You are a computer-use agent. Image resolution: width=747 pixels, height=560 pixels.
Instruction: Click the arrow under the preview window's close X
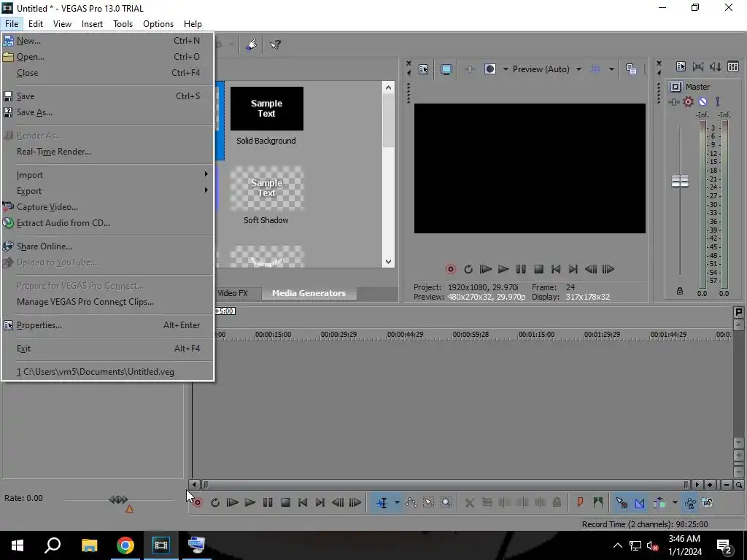409,73
